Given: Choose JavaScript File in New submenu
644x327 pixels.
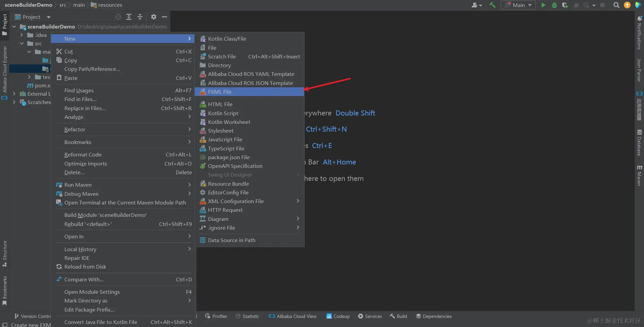Looking at the screenshot, I should point(249,139).
